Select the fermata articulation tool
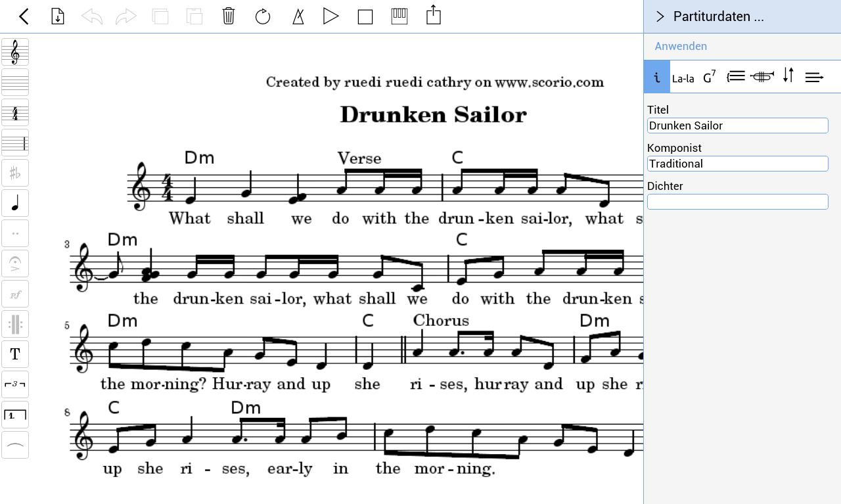This screenshot has width=841, height=504. [15, 263]
